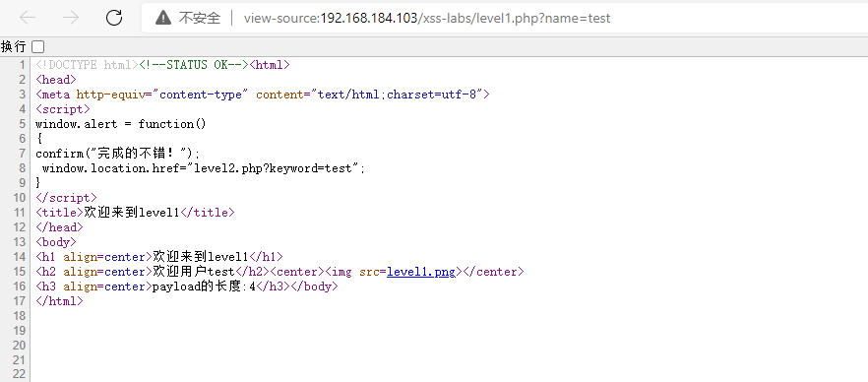Click the meta http-equiv line
The width and height of the screenshot is (868, 382).
coord(263,95)
